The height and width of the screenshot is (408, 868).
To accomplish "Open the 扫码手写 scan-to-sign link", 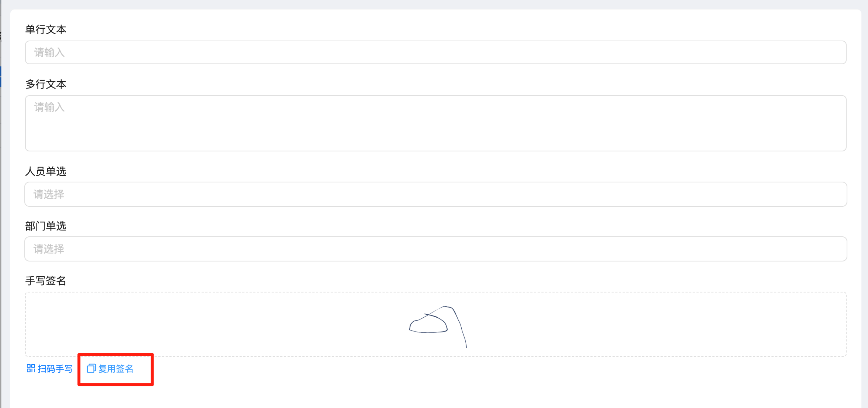I will tap(50, 369).
